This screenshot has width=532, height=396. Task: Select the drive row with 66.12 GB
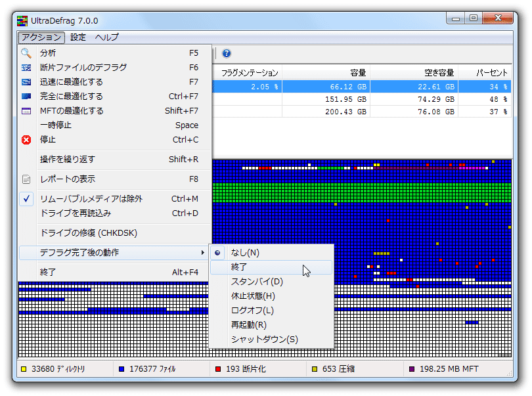(x=362, y=87)
